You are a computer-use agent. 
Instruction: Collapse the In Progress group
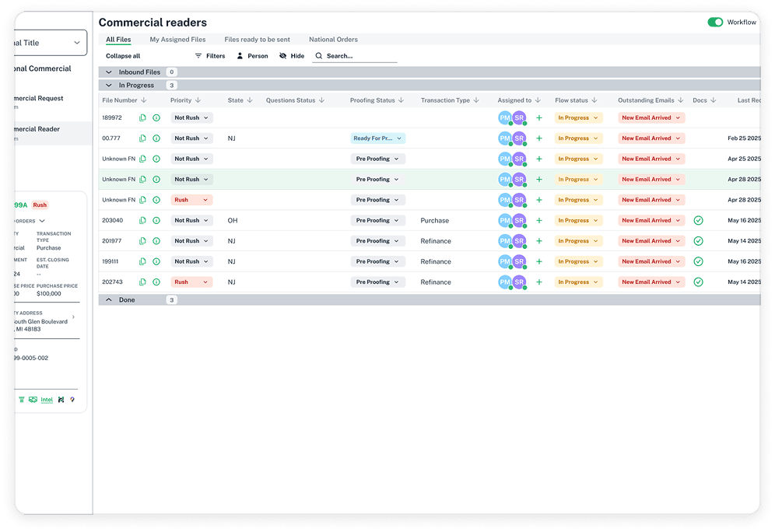pos(109,86)
